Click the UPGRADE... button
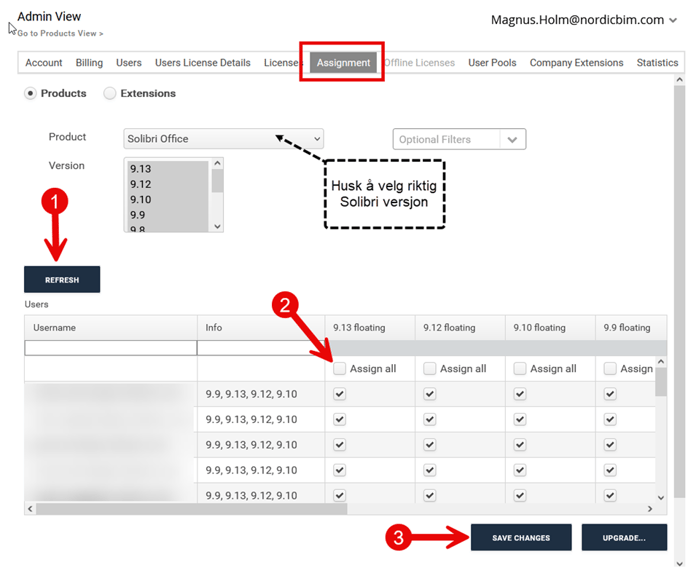688x568 pixels. click(624, 538)
